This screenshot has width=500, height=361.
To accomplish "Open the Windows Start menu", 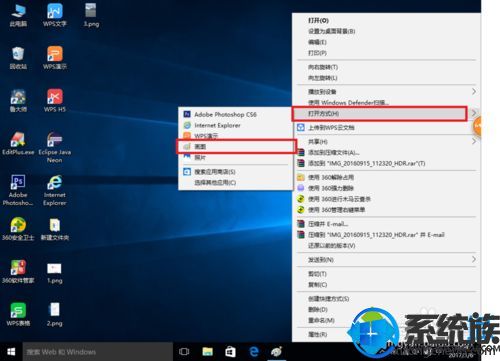I will (x=11, y=352).
